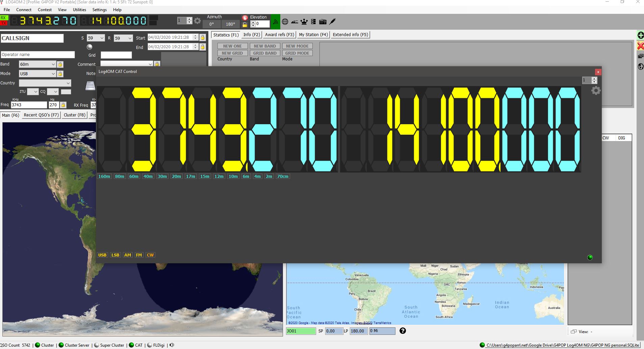
Task: Toggle the End time lock
Action: [x=203, y=47]
